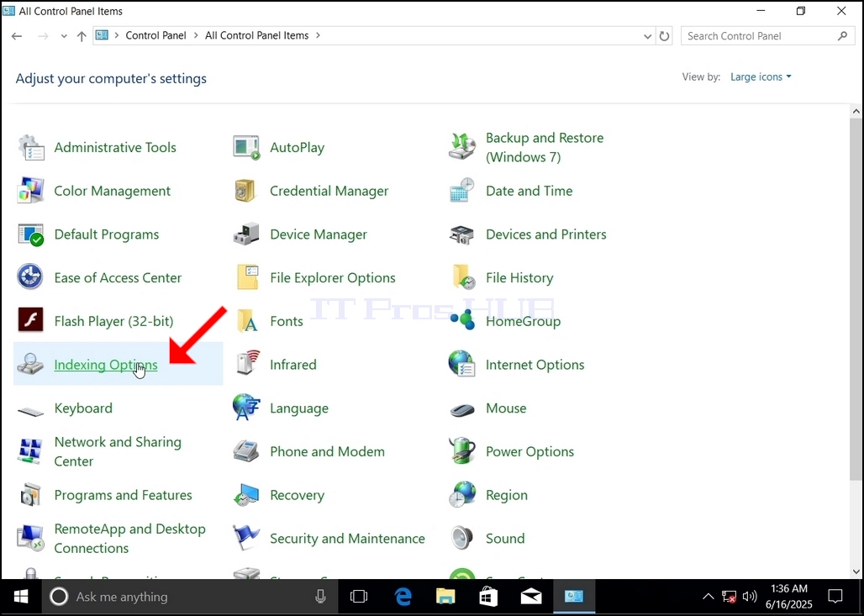Open the Phone and Modem icon
The image size is (864, 616).
click(246, 451)
